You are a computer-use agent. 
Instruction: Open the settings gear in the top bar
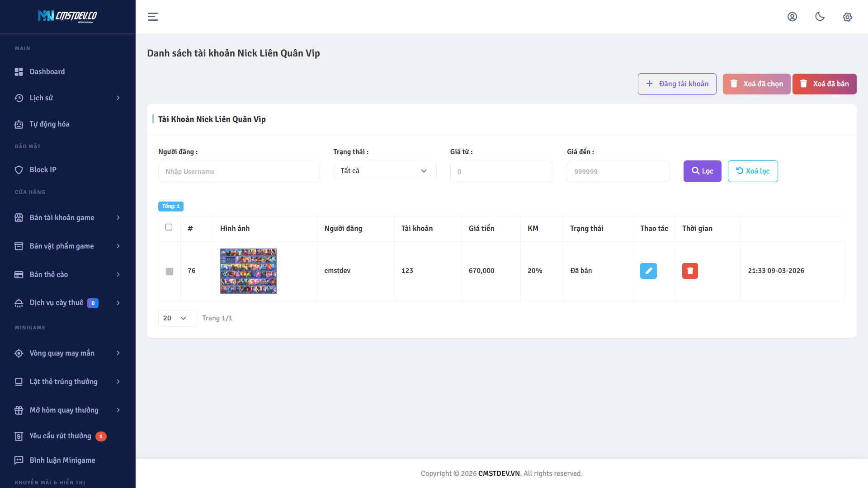847,17
